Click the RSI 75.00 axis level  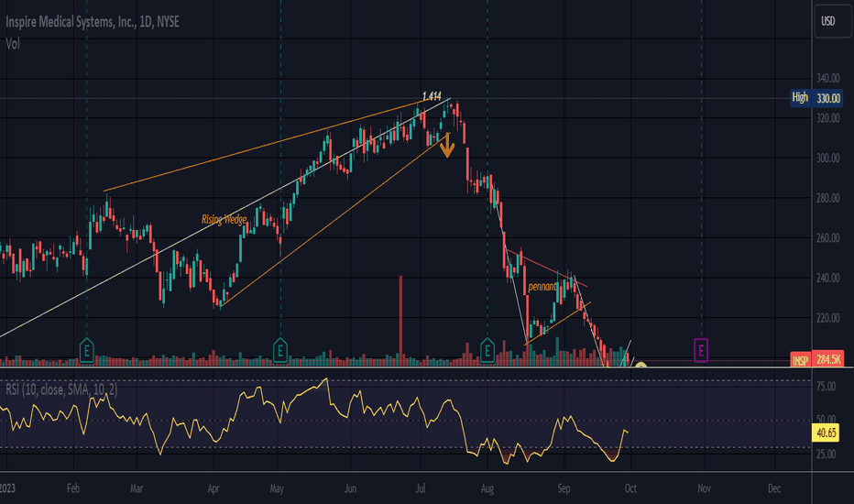tap(826, 387)
